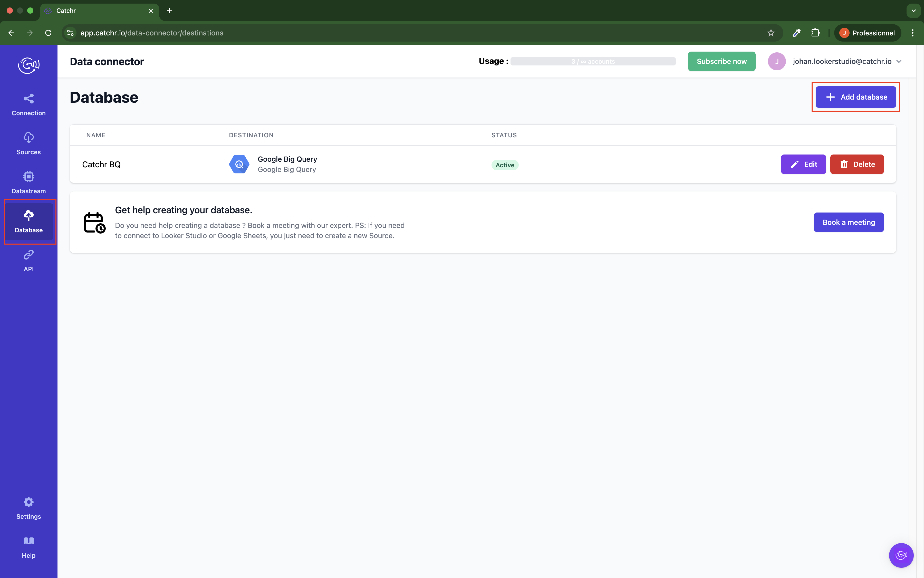Expand the account dropdown next to johan.lookerstudio@catchr.io
The image size is (924, 578).
(899, 62)
